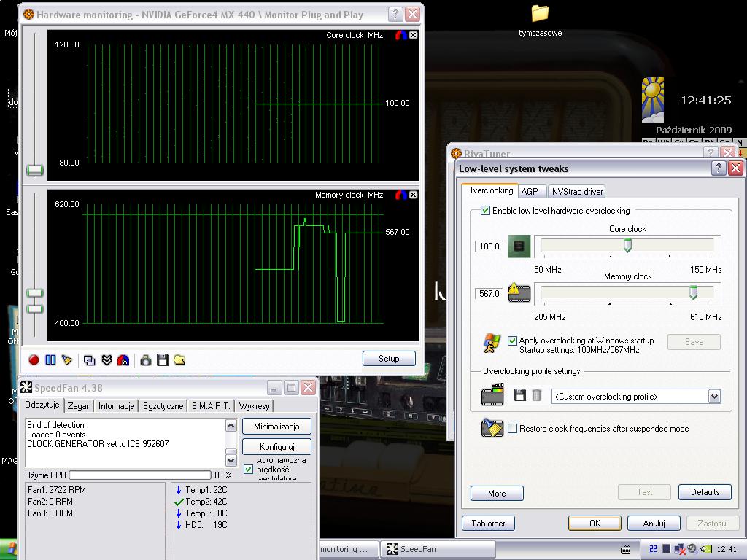Expand the Custom overclocking profile dropdown
The height and width of the screenshot is (560, 747).
pyautogui.click(x=714, y=397)
